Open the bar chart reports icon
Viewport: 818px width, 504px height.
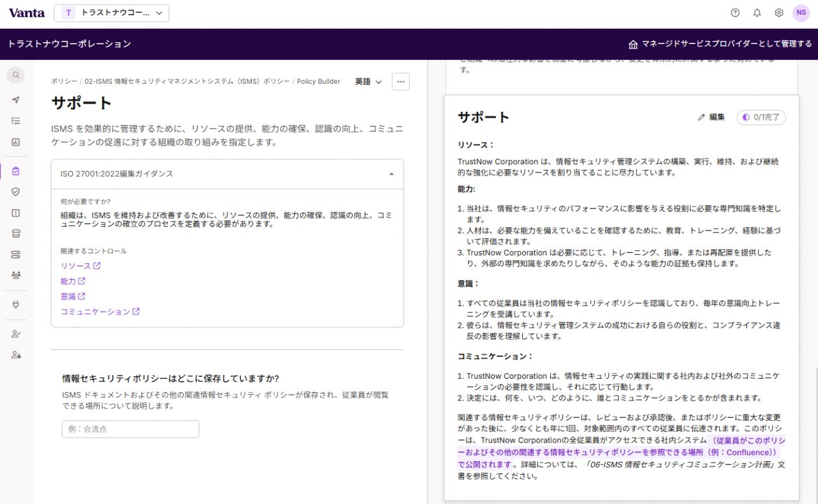pyautogui.click(x=16, y=142)
